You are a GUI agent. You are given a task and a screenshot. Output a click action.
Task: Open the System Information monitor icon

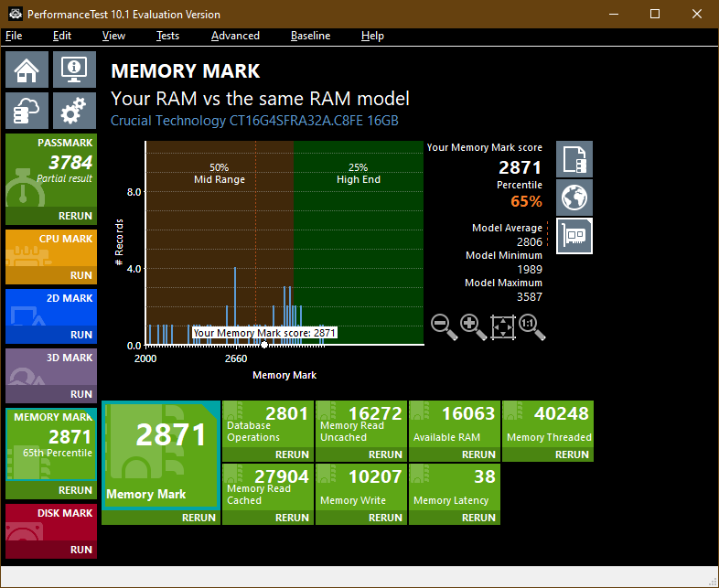pos(74,69)
